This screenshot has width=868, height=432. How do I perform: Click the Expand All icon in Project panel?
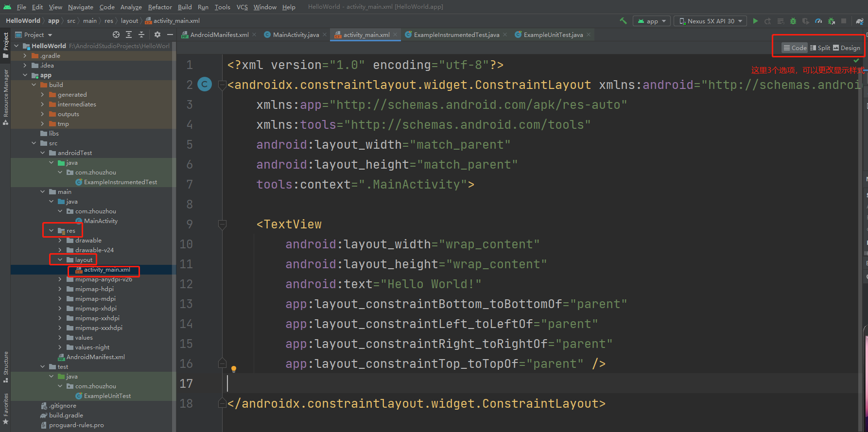pos(129,35)
